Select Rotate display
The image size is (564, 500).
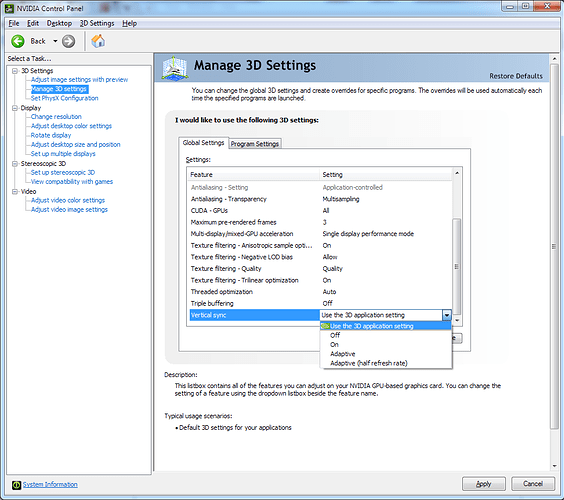(x=51, y=135)
